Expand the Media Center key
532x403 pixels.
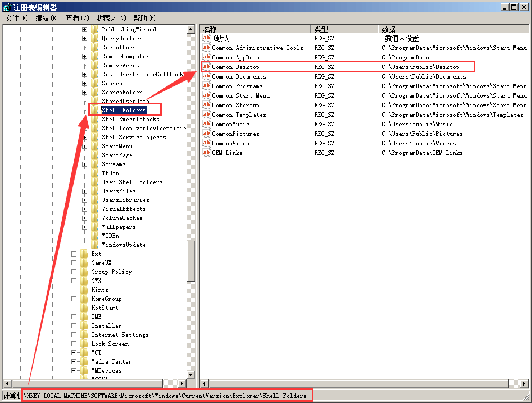click(x=74, y=362)
